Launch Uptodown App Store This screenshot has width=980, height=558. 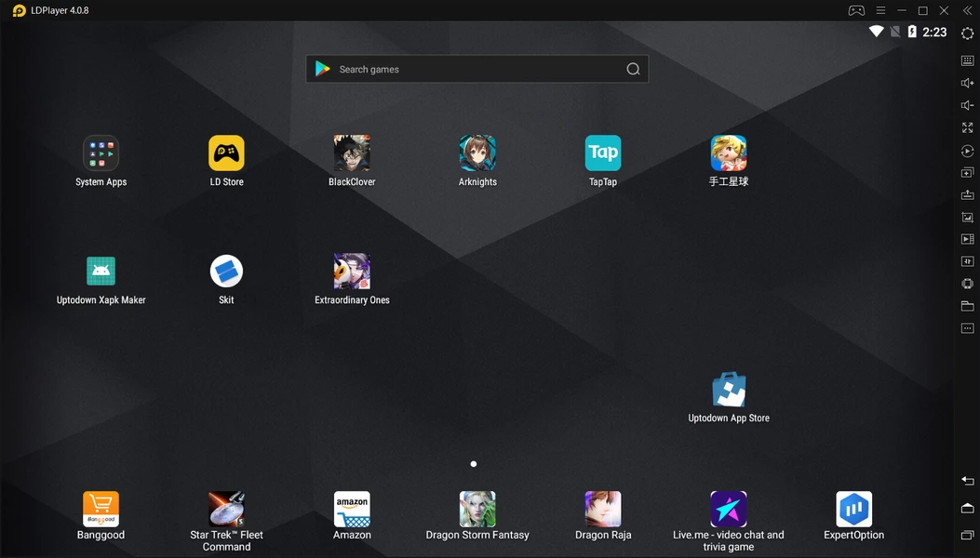pos(729,390)
